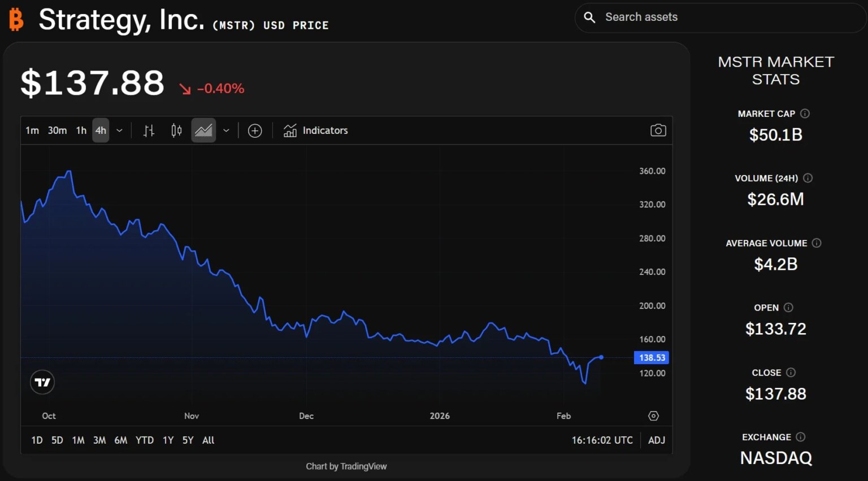Select the candlestick chart style icon

pyautogui.click(x=176, y=131)
